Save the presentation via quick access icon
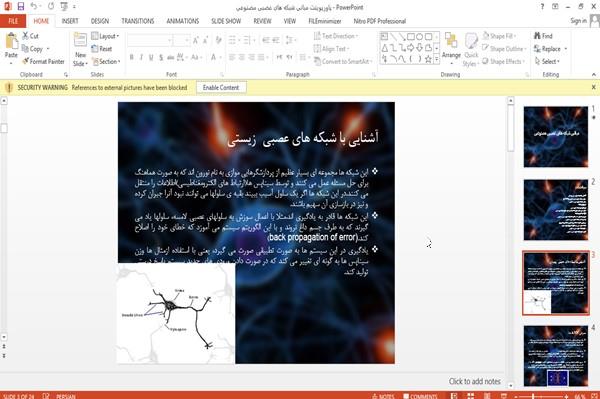Image resolution: width=600 pixels, height=399 pixels. pyautogui.click(x=21, y=7)
